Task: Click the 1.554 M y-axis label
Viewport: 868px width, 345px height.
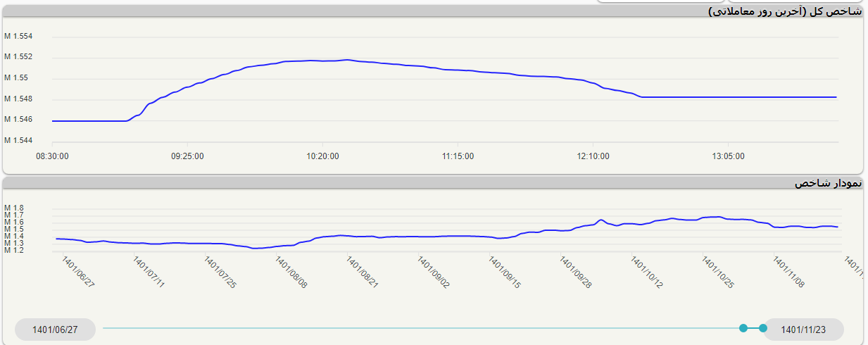Action: coord(18,37)
